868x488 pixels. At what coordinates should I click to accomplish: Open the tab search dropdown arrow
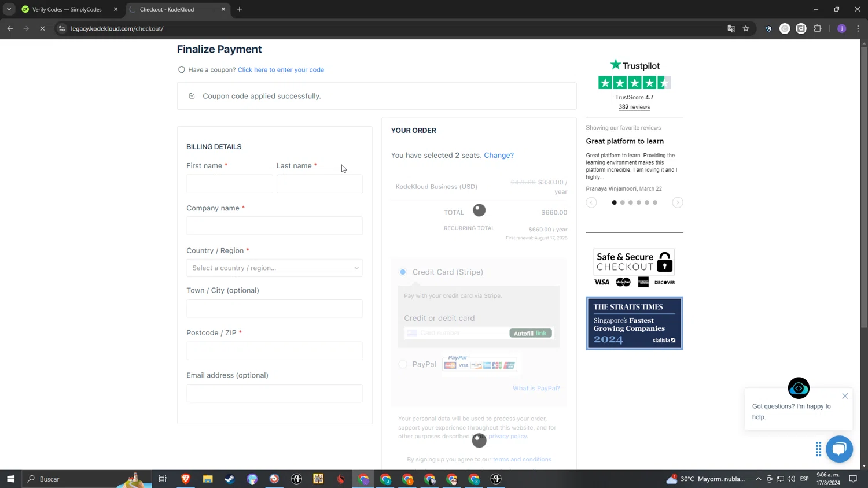click(9, 9)
